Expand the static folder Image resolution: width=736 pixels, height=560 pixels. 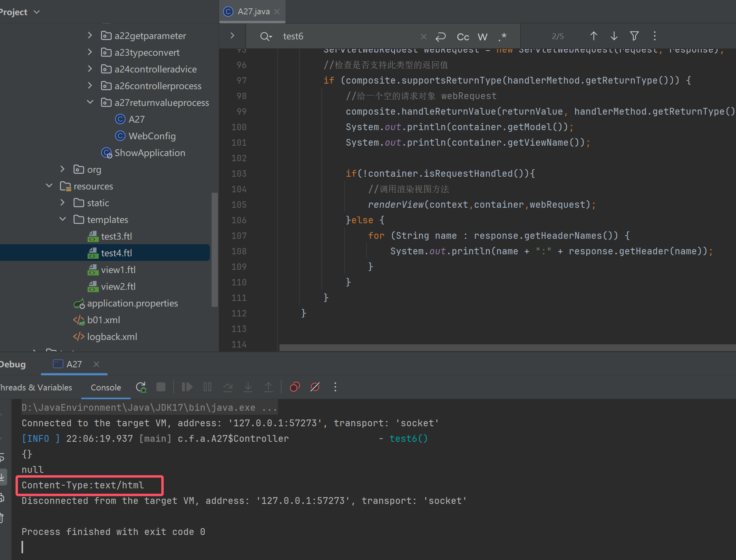[x=63, y=203]
